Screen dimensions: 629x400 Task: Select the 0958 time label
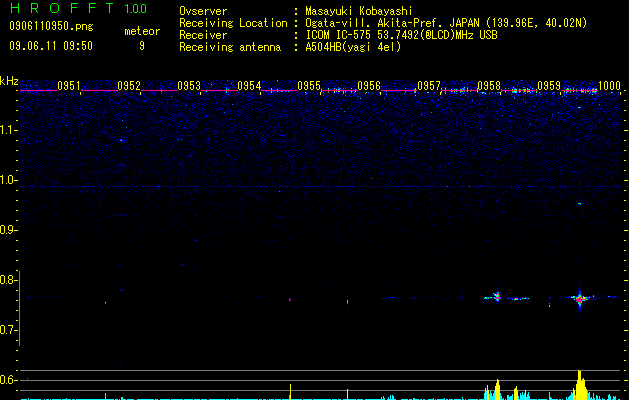point(489,86)
